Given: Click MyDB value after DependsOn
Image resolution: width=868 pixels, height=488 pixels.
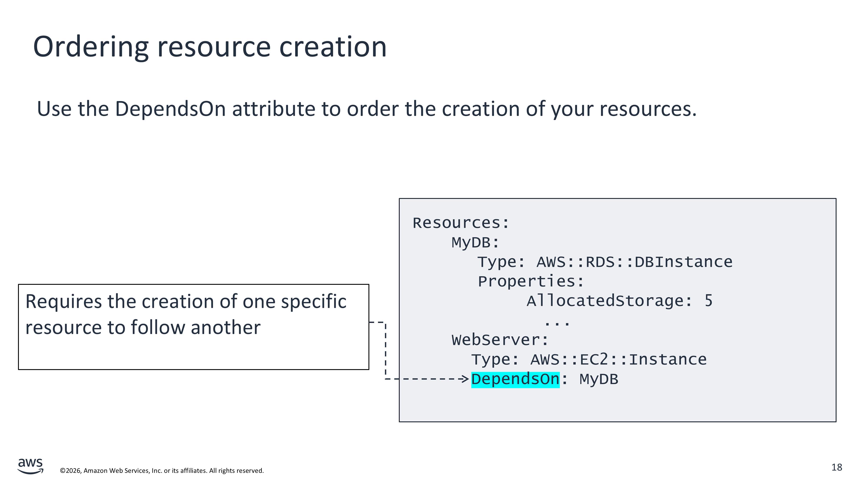Looking at the screenshot, I should click(598, 379).
